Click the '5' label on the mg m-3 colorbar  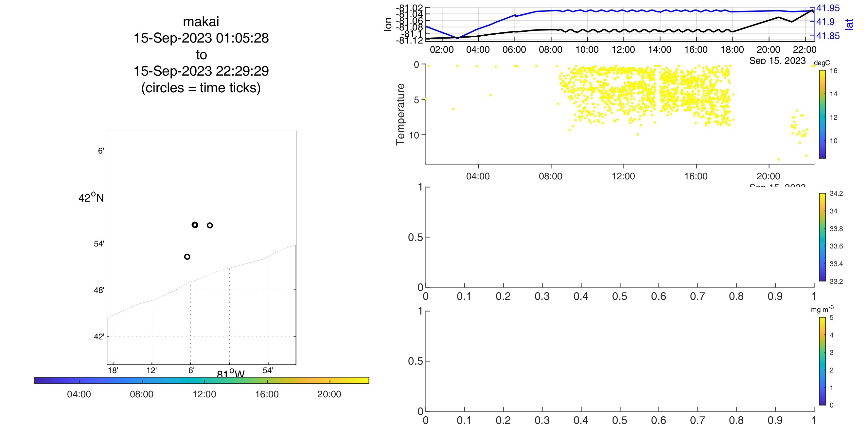click(832, 318)
